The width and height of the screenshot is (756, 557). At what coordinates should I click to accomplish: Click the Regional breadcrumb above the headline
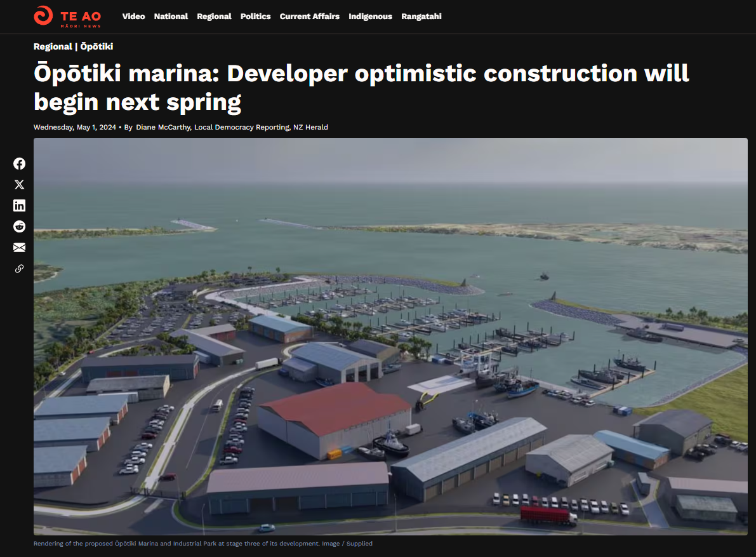click(x=53, y=46)
